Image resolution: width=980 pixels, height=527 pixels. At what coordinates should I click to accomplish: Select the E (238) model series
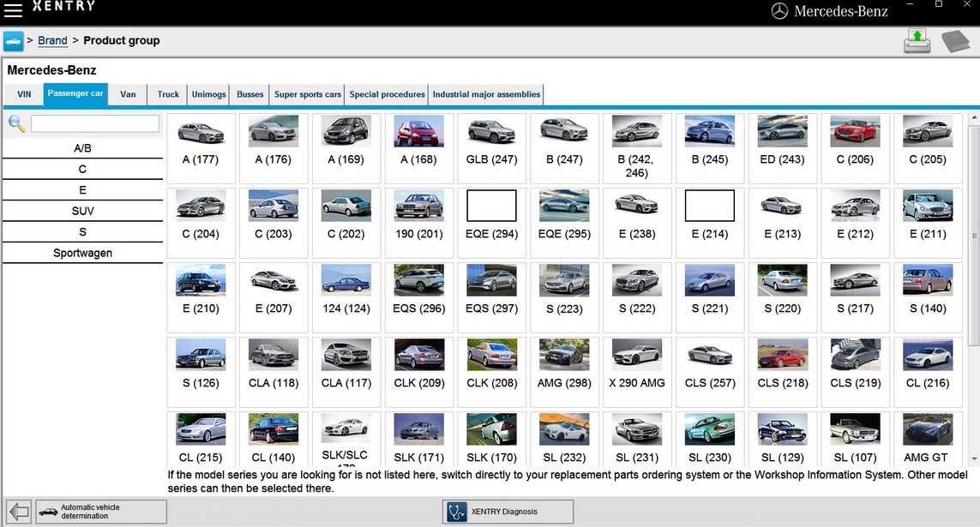pos(637,222)
